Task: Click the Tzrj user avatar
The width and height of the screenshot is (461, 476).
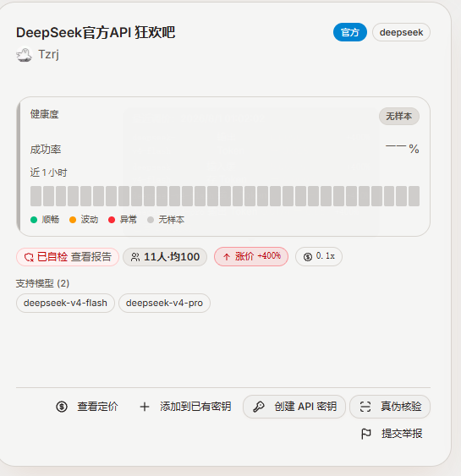Action: (24, 54)
